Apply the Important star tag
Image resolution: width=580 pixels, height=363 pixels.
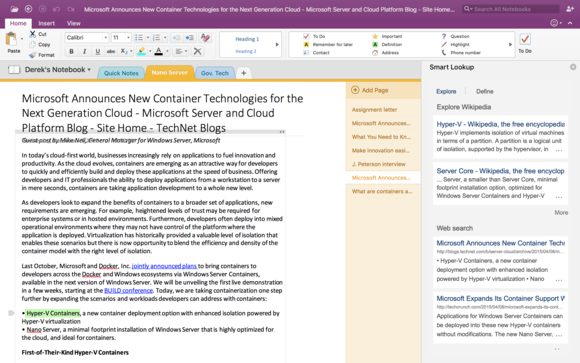pyautogui.click(x=387, y=36)
